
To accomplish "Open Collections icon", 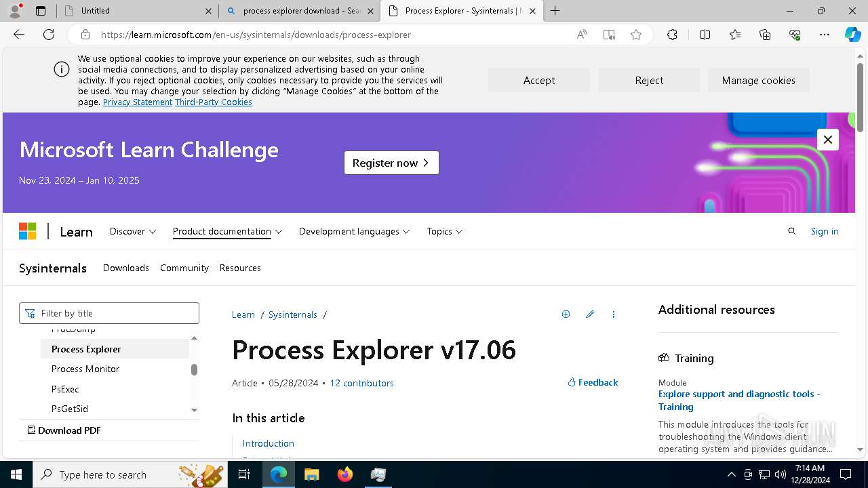I will 765,35.
